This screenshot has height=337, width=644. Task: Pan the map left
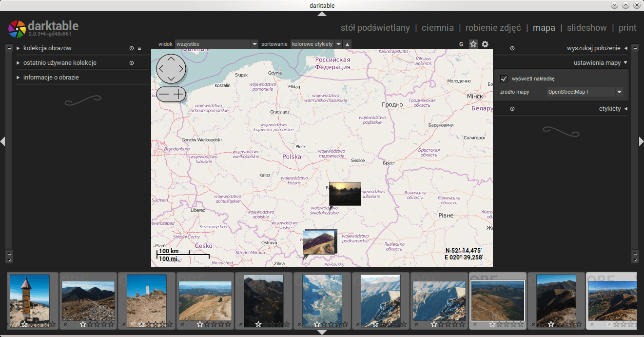click(162, 69)
